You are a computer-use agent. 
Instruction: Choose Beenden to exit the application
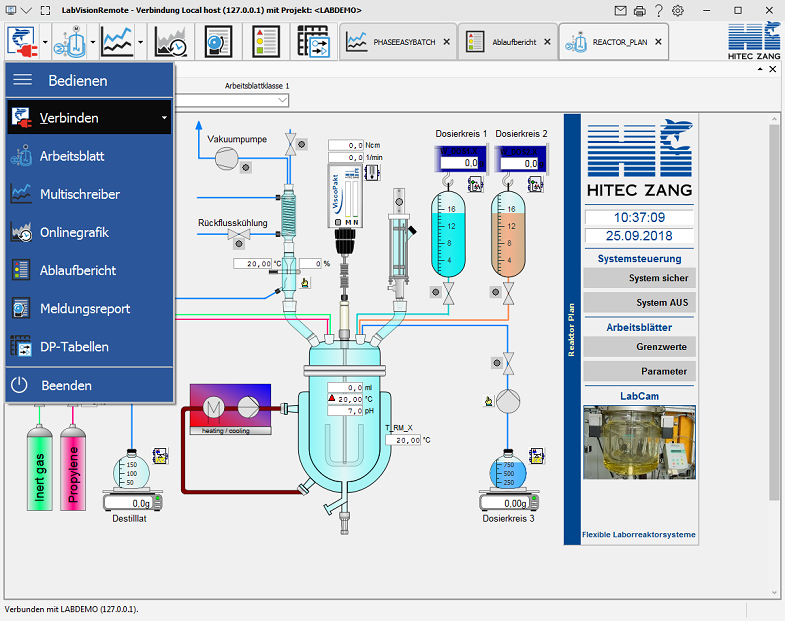[89, 385]
